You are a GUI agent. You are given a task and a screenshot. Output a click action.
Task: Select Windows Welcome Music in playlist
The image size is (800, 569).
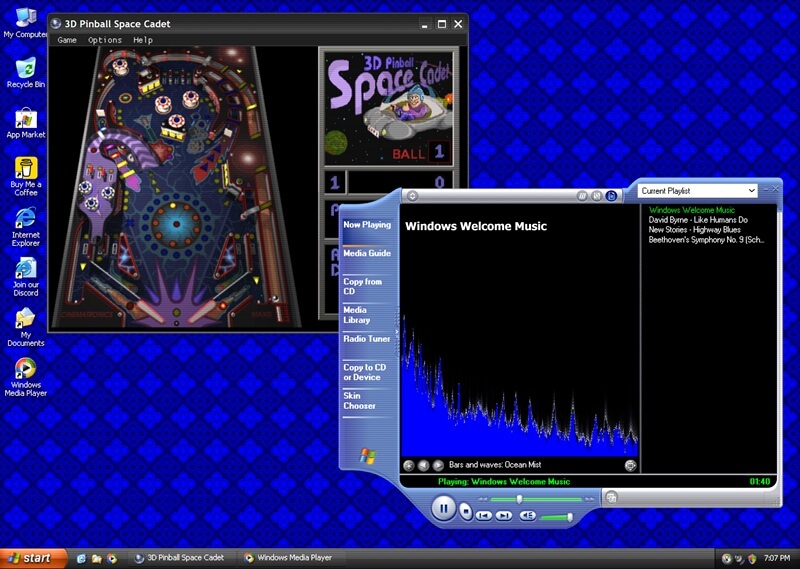(692, 210)
